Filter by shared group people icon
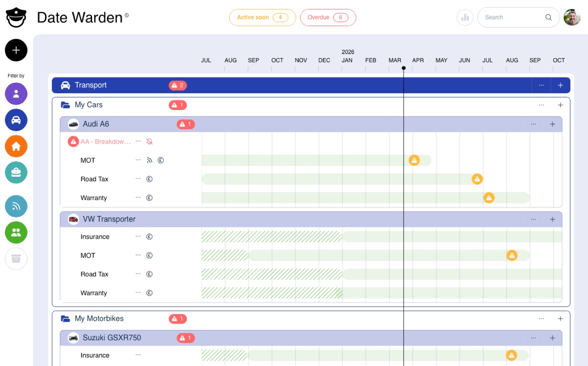 (16, 233)
